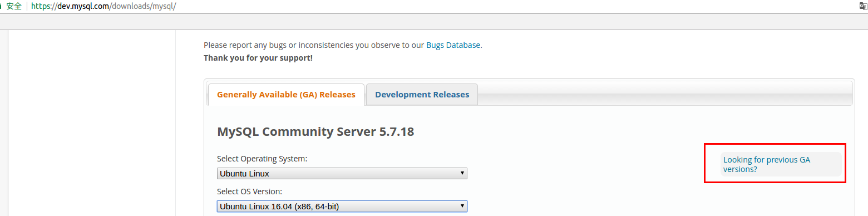868x216 pixels.
Task: Switch to Generally Available (GA) Releases tab
Action: point(286,95)
